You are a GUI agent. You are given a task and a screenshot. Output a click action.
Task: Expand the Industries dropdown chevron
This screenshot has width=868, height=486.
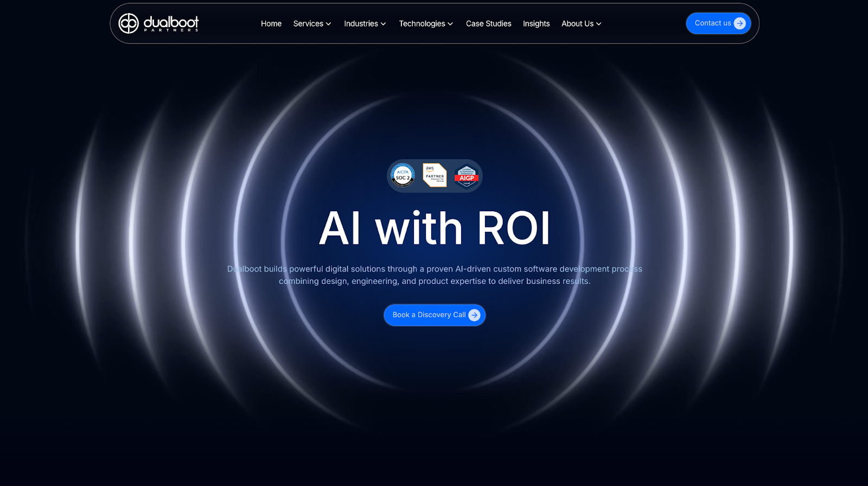[x=383, y=24]
